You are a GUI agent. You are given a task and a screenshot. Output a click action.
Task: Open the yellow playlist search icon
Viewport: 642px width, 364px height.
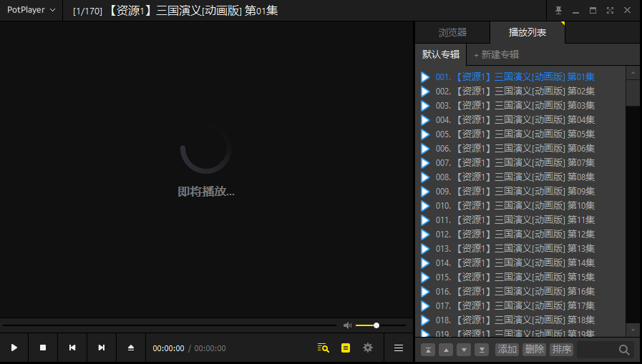coord(323,348)
